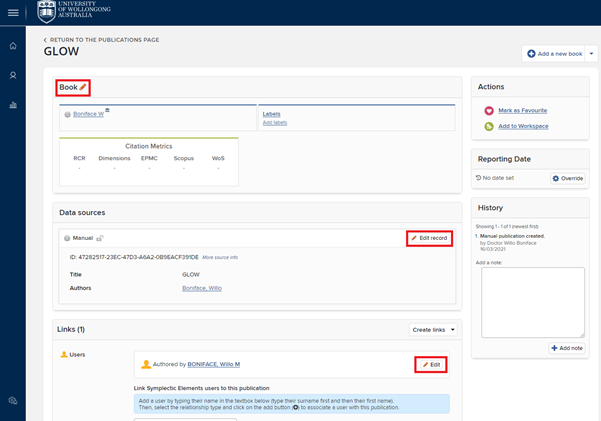The height and width of the screenshot is (421, 601).
Task: Mark publication as Favourite
Action: click(x=522, y=110)
